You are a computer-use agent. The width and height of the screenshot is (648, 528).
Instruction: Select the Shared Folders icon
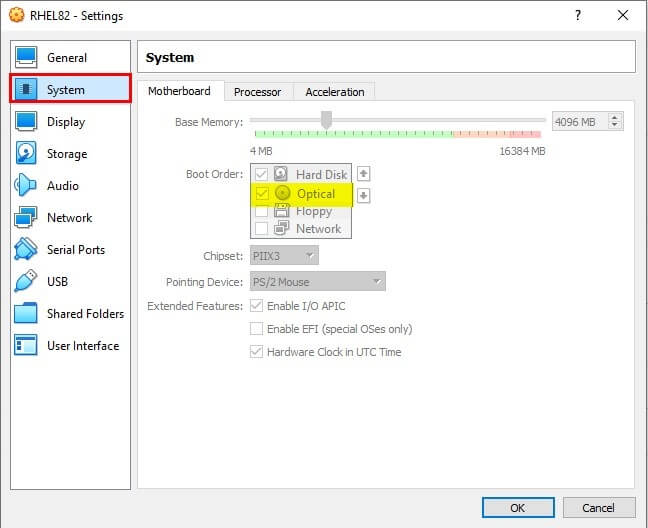point(26,314)
